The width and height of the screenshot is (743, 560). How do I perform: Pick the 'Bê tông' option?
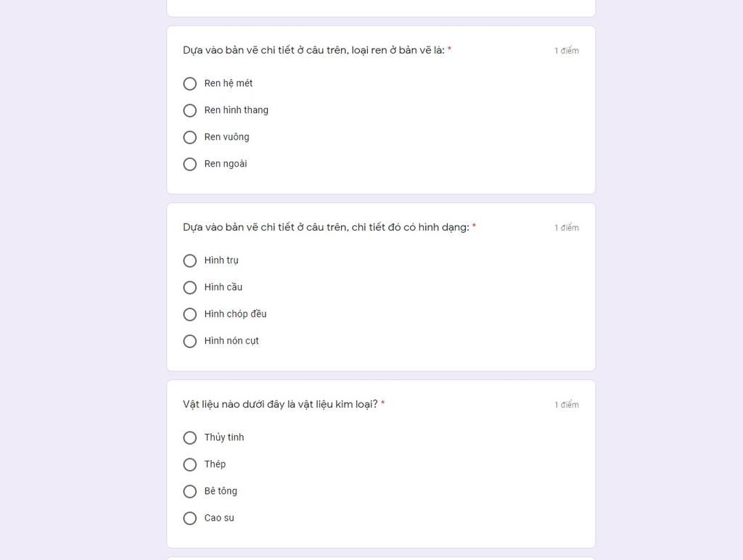click(x=189, y=491)
